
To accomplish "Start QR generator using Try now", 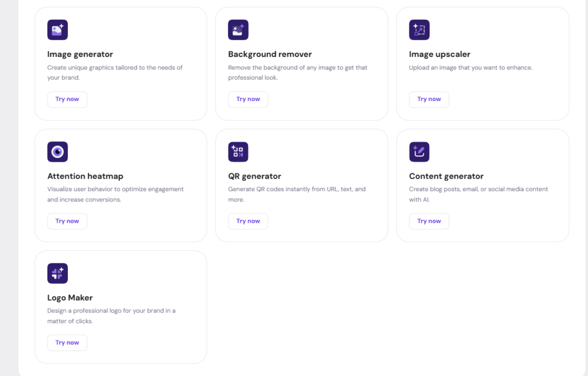I will 248,221.
